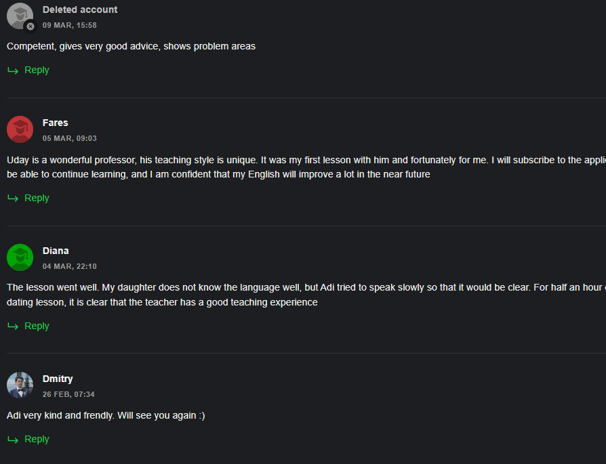Viewport: 606px width, 464px height.
Task: Click the Deleted account gray avatar
Action: (x=20, y=16)
